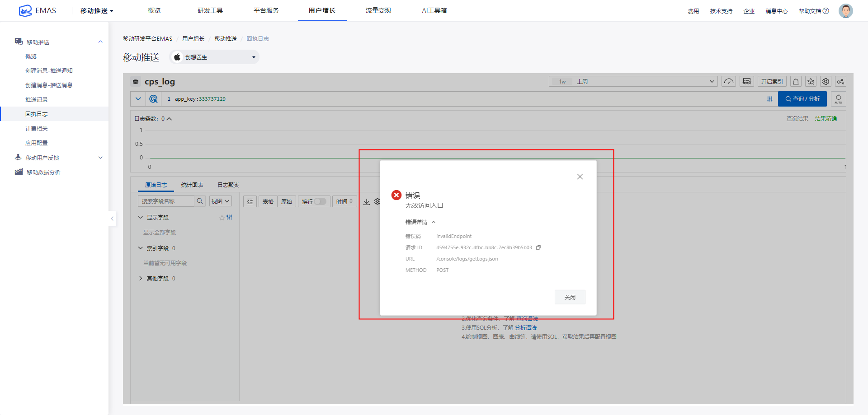The height and width of the screenshot is (415, 868).
Task: Open 消息中心 in header
Action: pyautogui.click(x=777, y=11)
